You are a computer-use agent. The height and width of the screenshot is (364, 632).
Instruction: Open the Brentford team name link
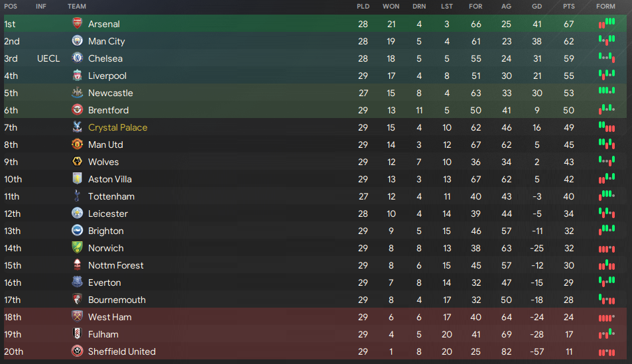[x=108, y=110]
